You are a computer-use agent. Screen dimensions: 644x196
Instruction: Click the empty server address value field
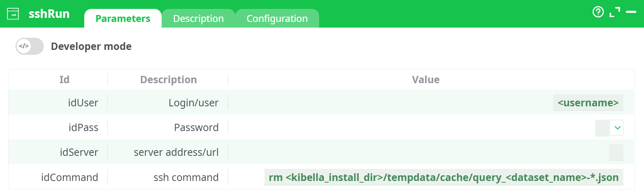pos(616,153)
